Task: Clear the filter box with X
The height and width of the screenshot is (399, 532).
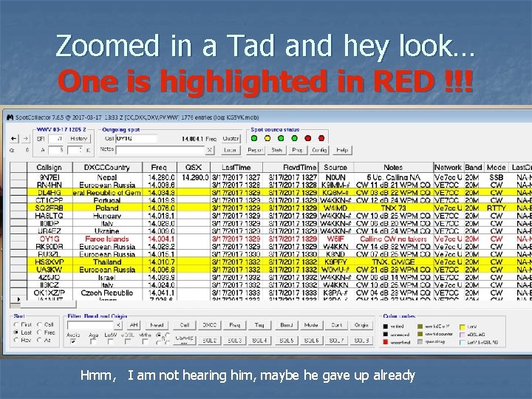Action: (x=117, y=325)
